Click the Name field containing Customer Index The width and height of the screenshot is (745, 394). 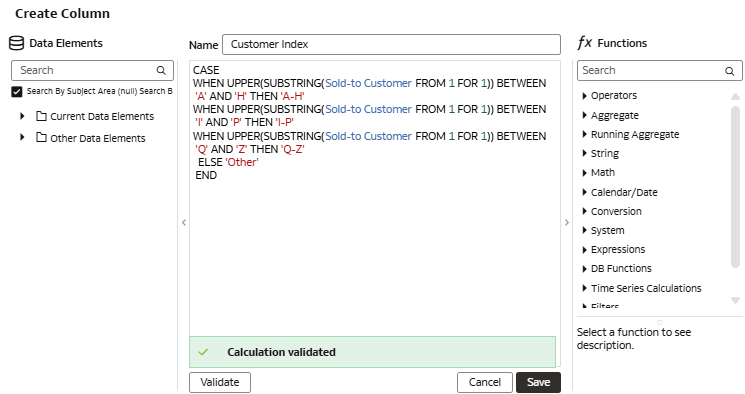coord(392,44)
